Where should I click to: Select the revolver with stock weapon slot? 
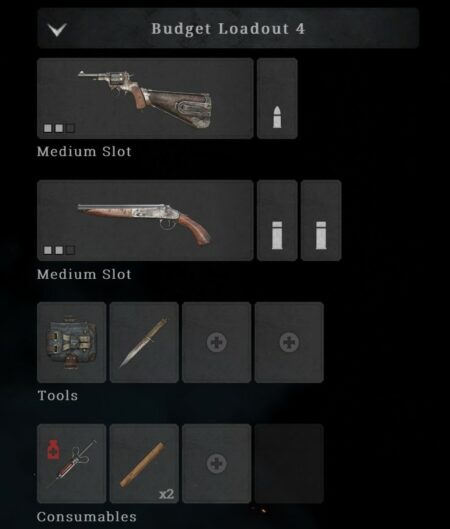145,98
